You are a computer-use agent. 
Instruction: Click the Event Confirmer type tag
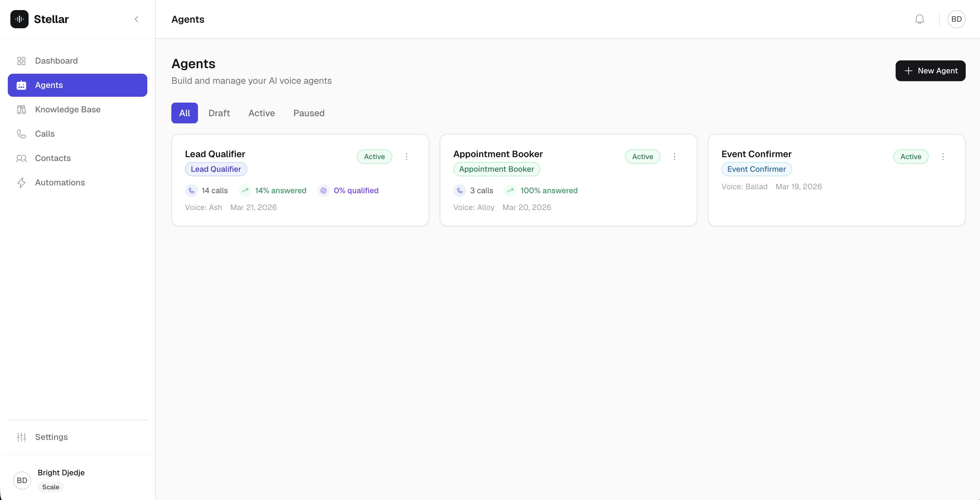coord(756,169)
